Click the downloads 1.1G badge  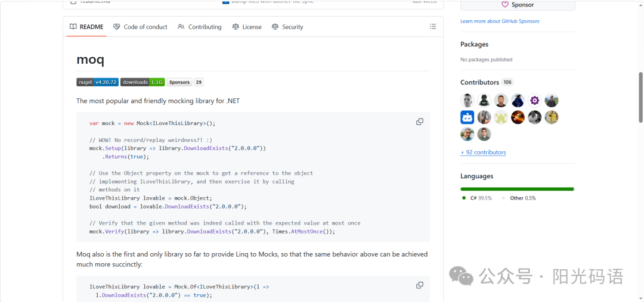(x=143, y=82)
